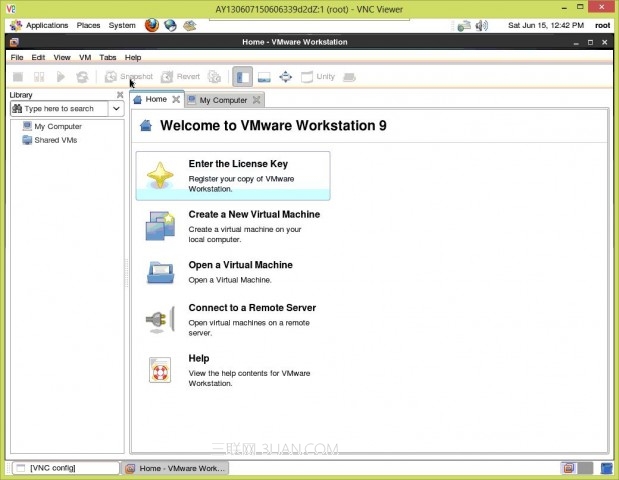Toggle the thumbnail bar toolbar button
This screenshot has height=480, width=619.
click(x=264, y=77)
